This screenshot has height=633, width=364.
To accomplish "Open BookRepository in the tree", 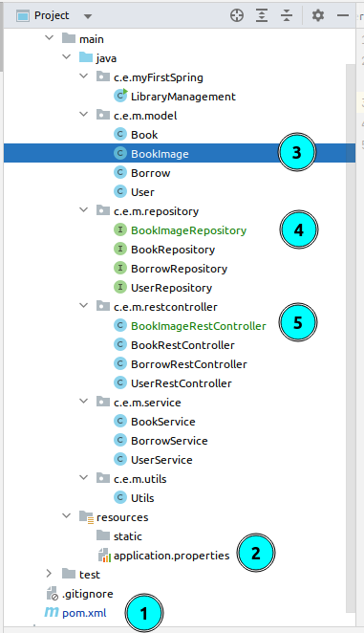I will click(173, 250).
